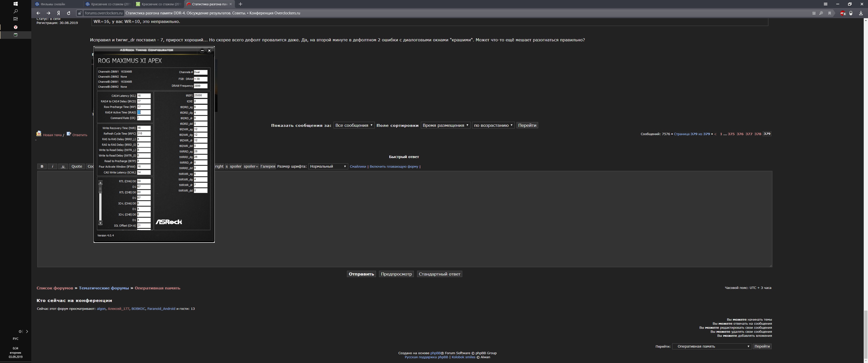The image size is (868, 363).
Task: Open the AdBlock extension icon
Action: 843,13
